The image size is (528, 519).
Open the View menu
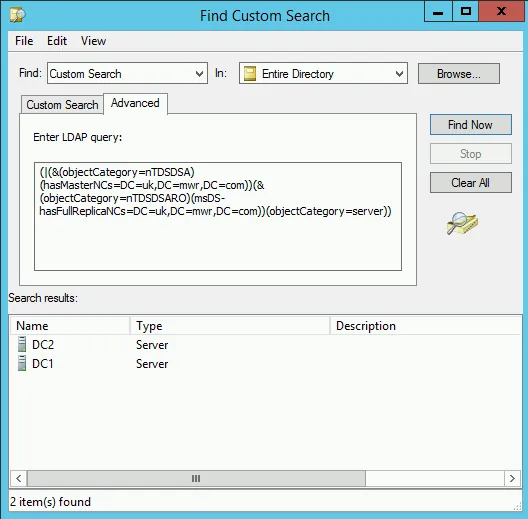93,41
